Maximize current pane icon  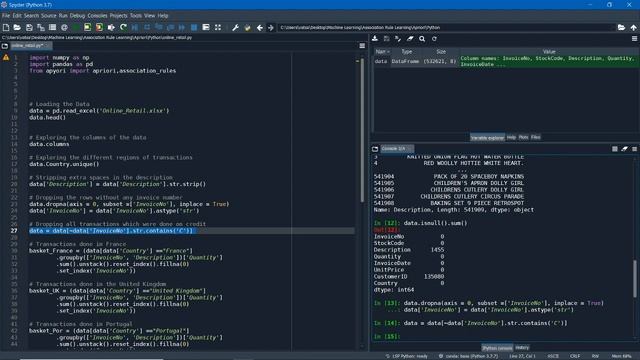[x=206, y=27]
